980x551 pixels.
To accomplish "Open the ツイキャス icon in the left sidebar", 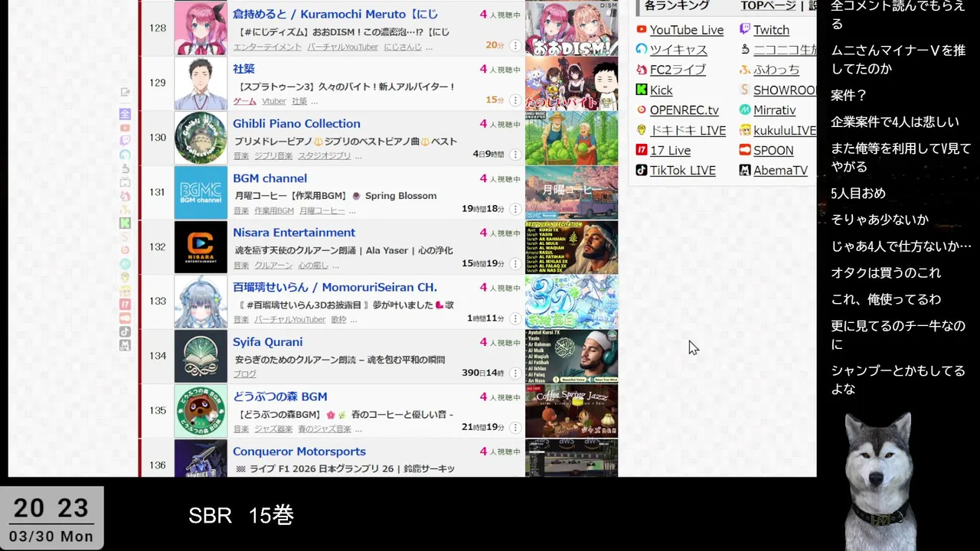I will [x=125, y=155].
